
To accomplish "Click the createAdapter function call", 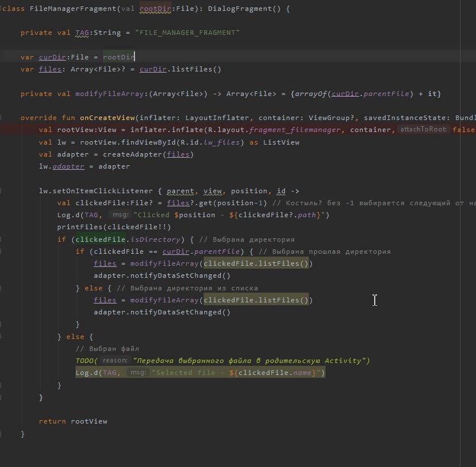I will click(x=132, y=154).
